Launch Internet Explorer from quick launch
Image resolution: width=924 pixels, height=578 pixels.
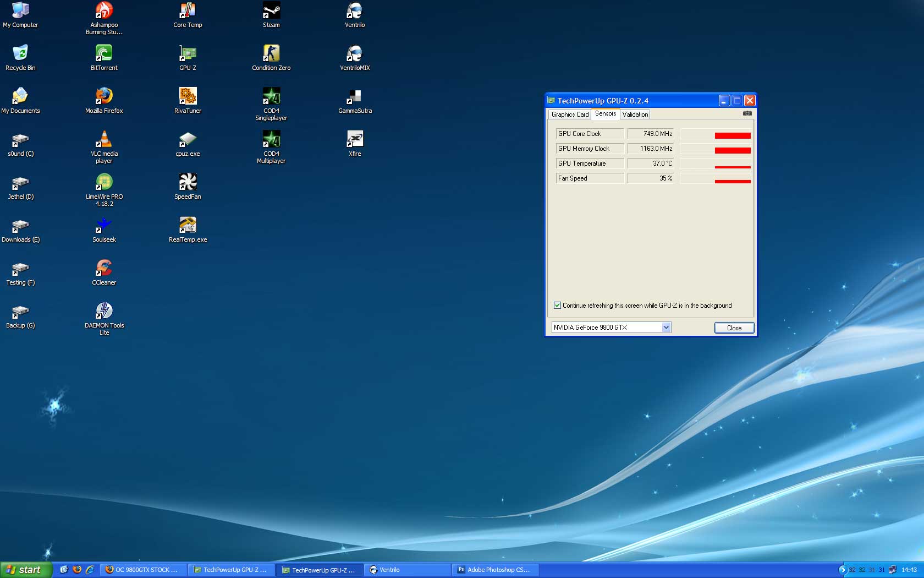[x=90, y=570]
